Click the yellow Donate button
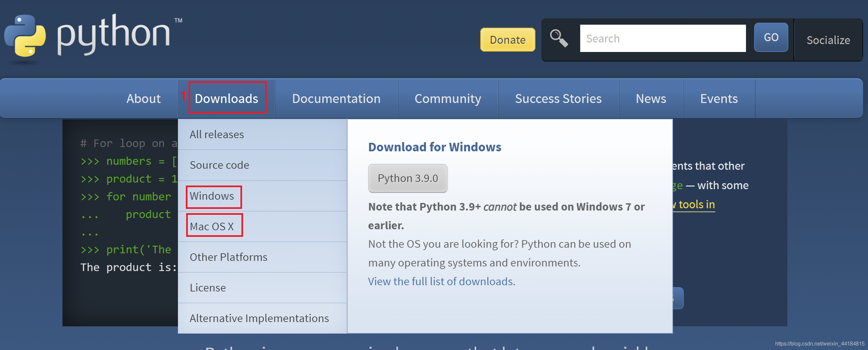 coord(508,40)
